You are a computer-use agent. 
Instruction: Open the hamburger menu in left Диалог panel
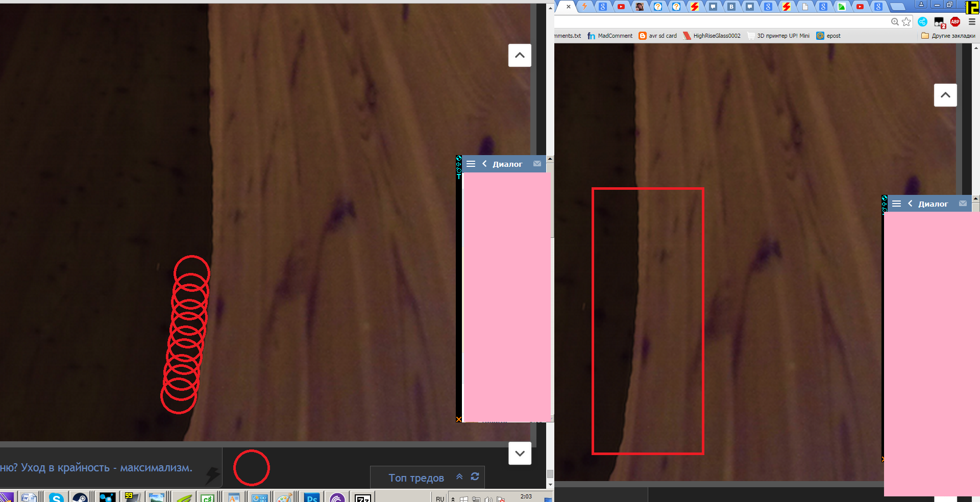pyautogui.click(x=471, y=164)
